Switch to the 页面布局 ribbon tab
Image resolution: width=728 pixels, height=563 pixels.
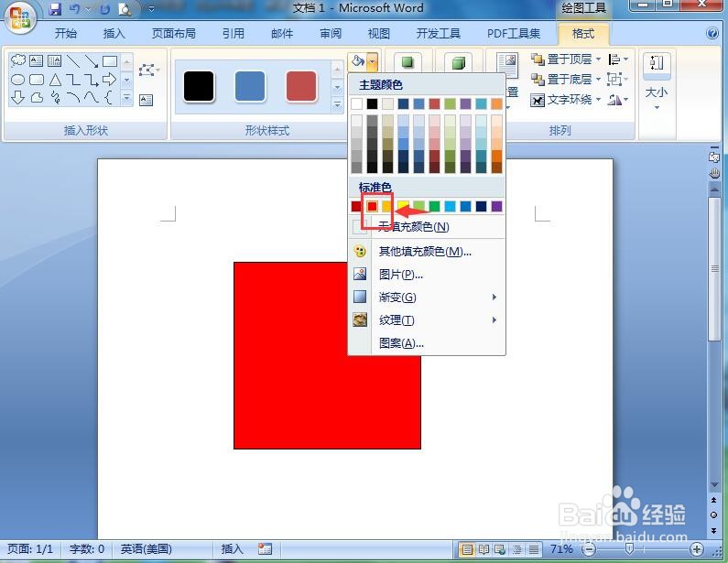tap(174, 34)
